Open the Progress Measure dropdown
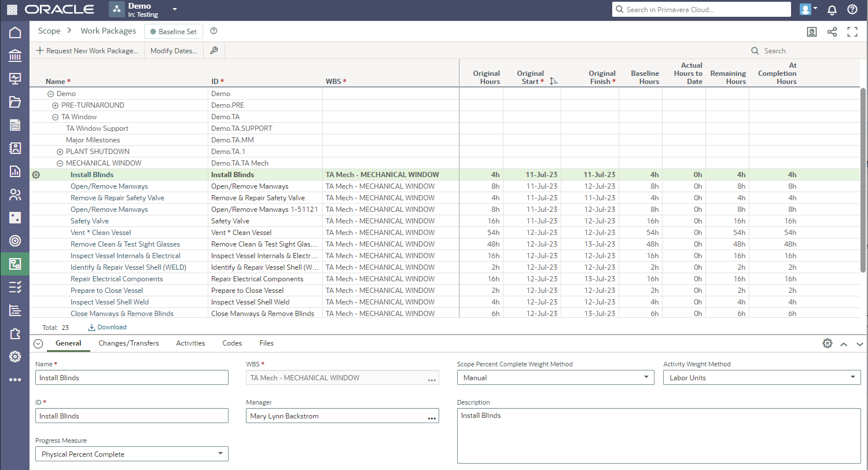 (131, 454)
